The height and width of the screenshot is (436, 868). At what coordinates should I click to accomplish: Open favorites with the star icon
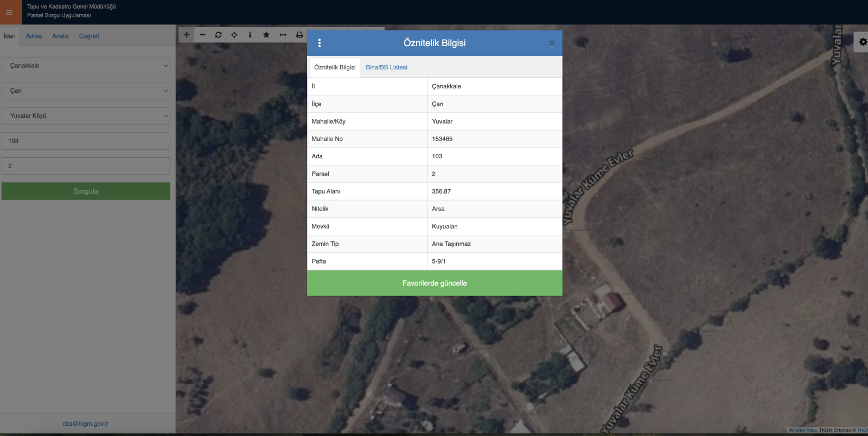(x=266, y=35)
